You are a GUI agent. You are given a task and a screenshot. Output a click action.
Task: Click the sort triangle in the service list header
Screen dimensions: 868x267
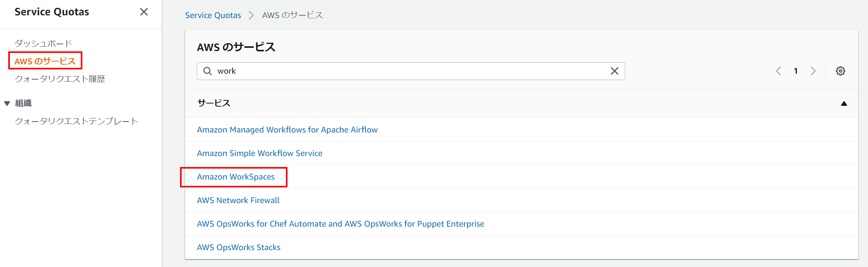(x=844, y=103)
